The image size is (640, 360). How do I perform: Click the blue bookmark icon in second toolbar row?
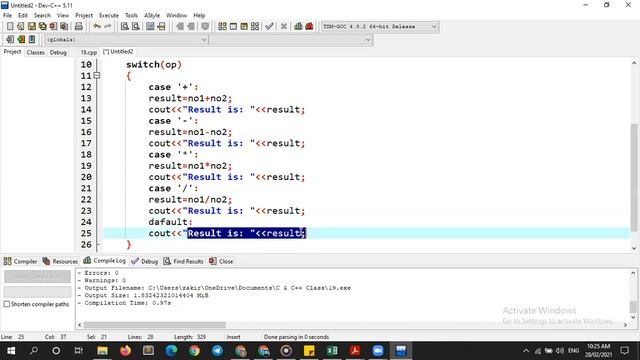pos(32,40)
